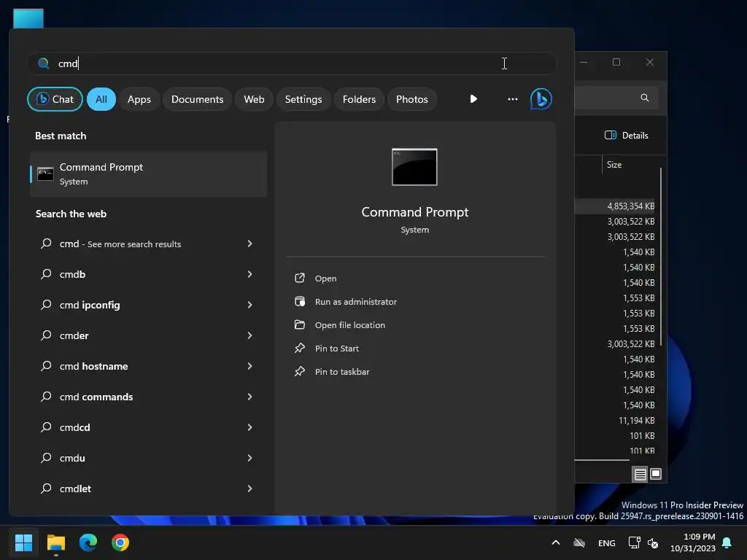Open the network status tray icon
This screenshot has height=560, width=747.
click(x=634, y=542)
